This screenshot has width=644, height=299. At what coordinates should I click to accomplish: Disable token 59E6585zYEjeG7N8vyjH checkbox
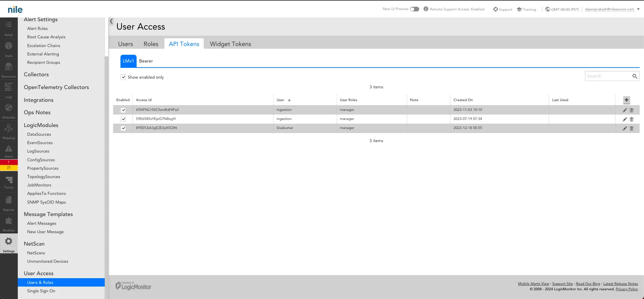click(123, 119)
